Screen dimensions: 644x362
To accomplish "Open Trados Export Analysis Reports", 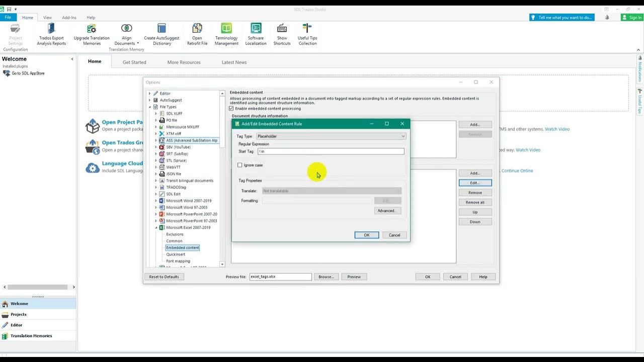I will (x=51, y=34).
